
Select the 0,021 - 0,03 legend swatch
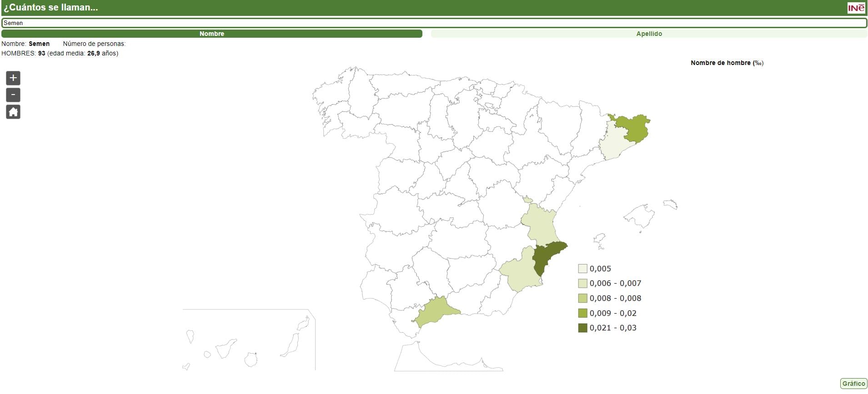tap(582, 328)
